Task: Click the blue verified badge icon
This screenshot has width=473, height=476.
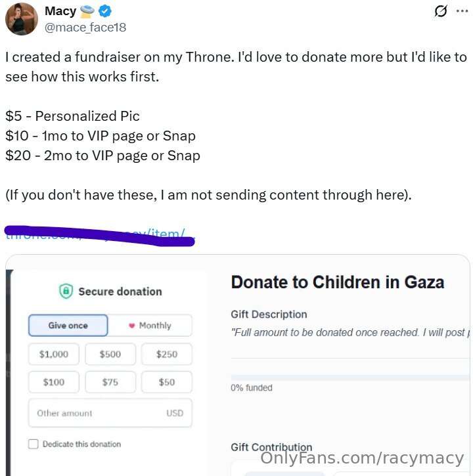Action: (105, 11)
